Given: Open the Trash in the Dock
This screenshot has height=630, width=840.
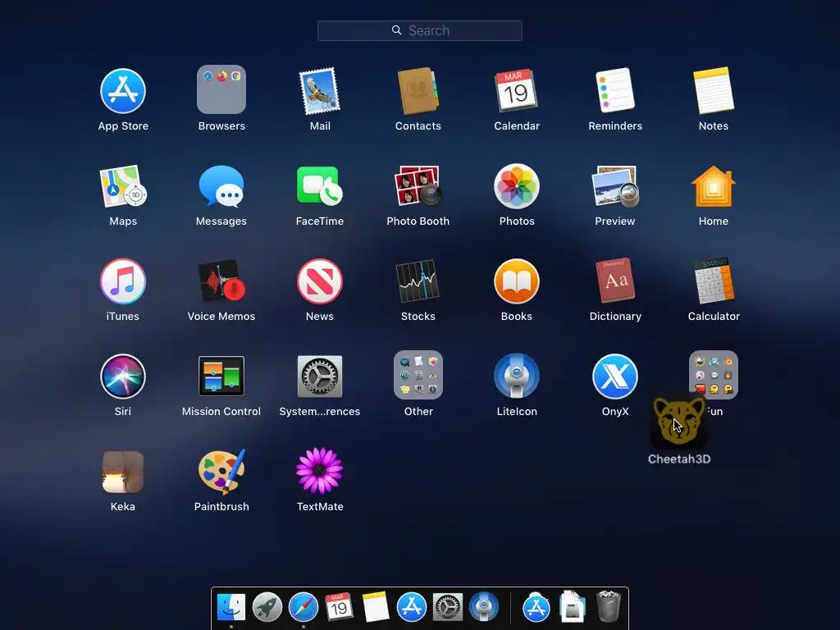Looking at the screenshot, I should point(608,606).
